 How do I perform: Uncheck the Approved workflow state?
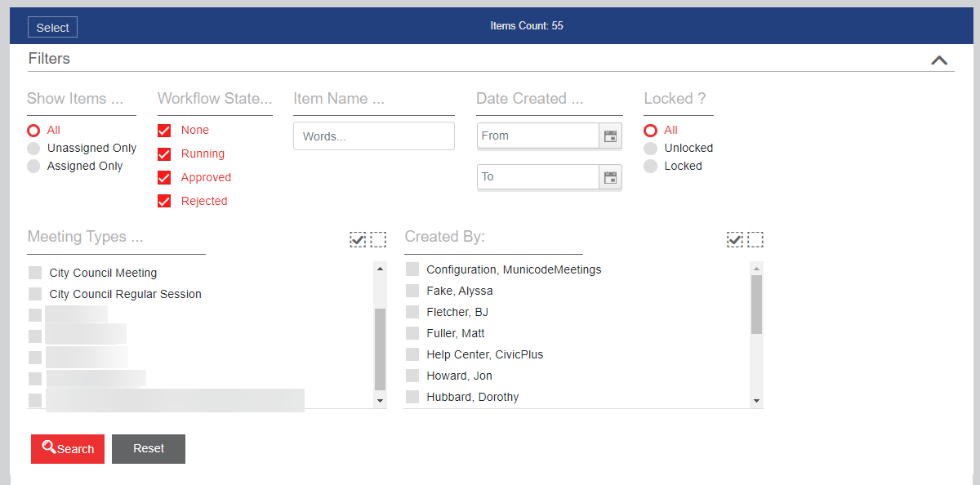[x=164, y=178]
